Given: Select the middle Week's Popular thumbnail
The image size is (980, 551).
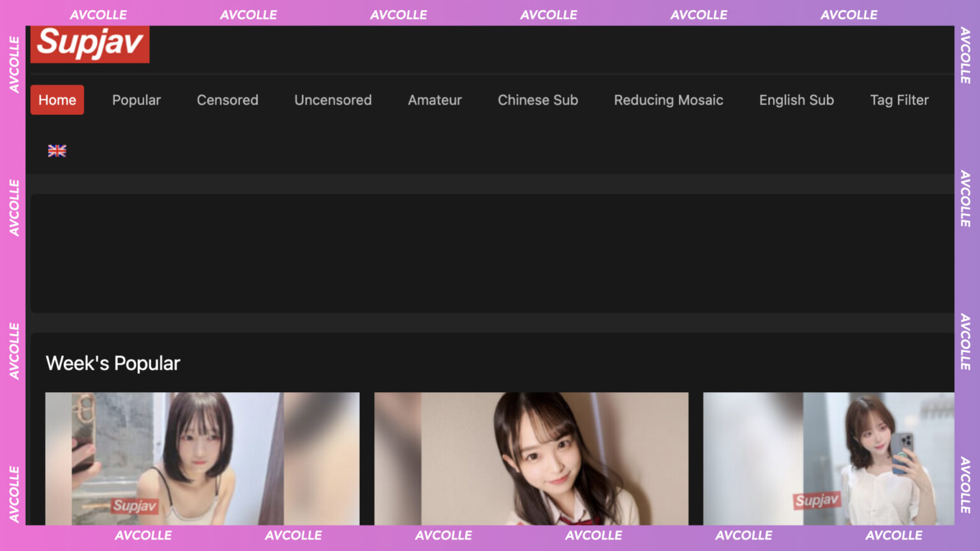Looking at the screenshot, I should pos(531,458).
